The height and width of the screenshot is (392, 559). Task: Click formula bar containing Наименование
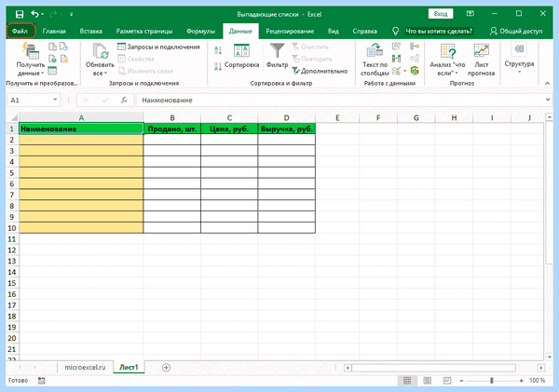tap(339, 101)
